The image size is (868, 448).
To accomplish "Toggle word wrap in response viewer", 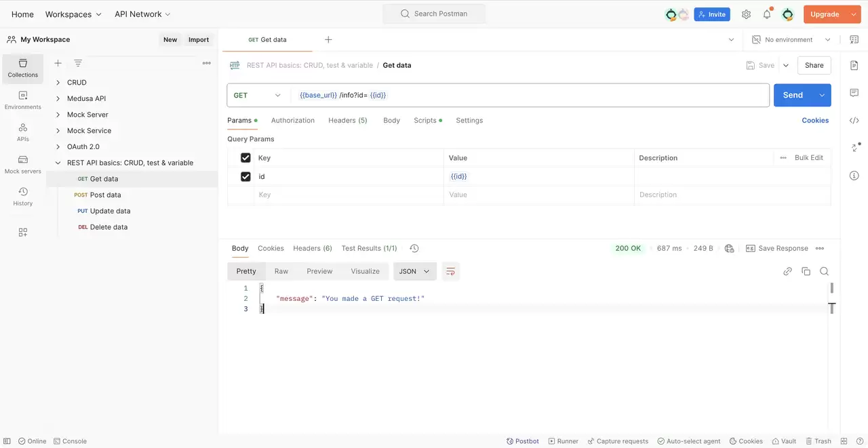I will (450, 271).
